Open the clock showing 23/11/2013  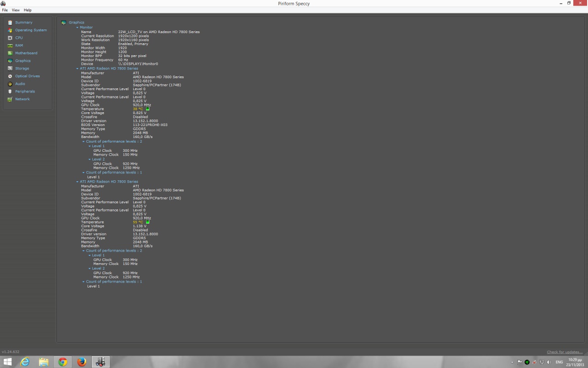[x=574, y=362]
